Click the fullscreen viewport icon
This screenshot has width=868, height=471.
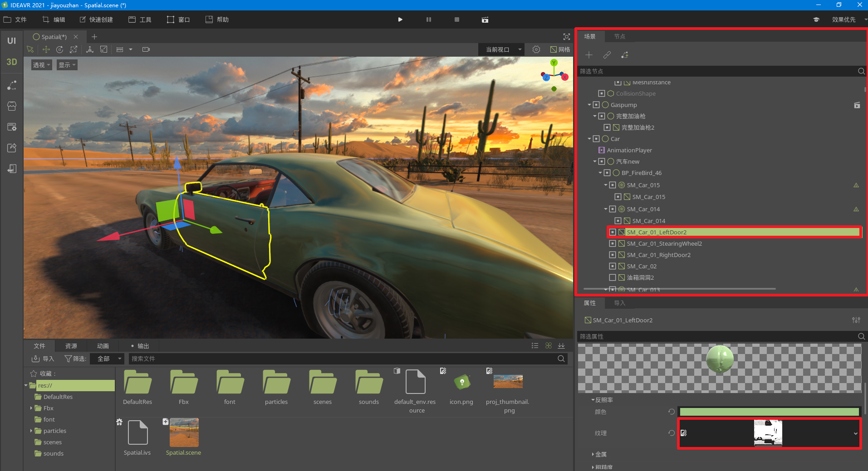tap(567, 37)
